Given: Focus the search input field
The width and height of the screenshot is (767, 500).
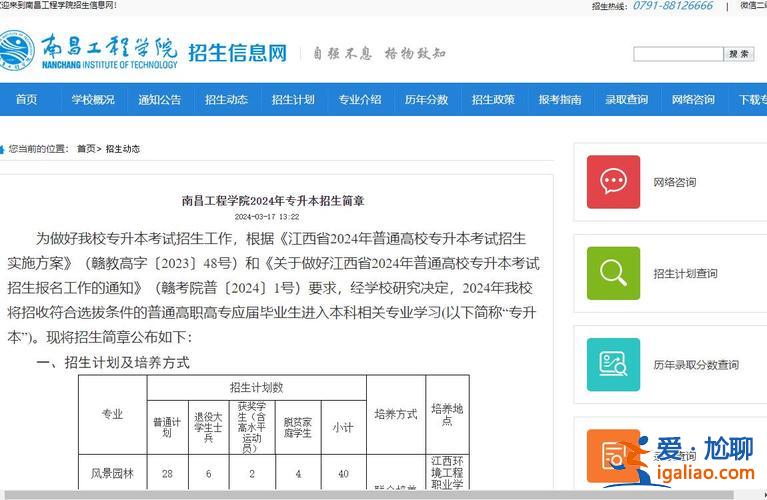Looking at the screenshot, I should coord(678,54).
